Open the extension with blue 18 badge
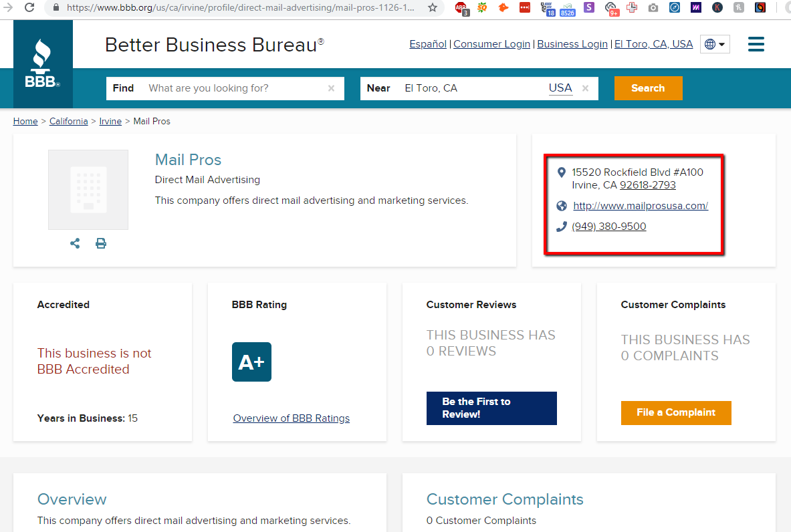This screenshot has width=791, height=532. (548, 9)
